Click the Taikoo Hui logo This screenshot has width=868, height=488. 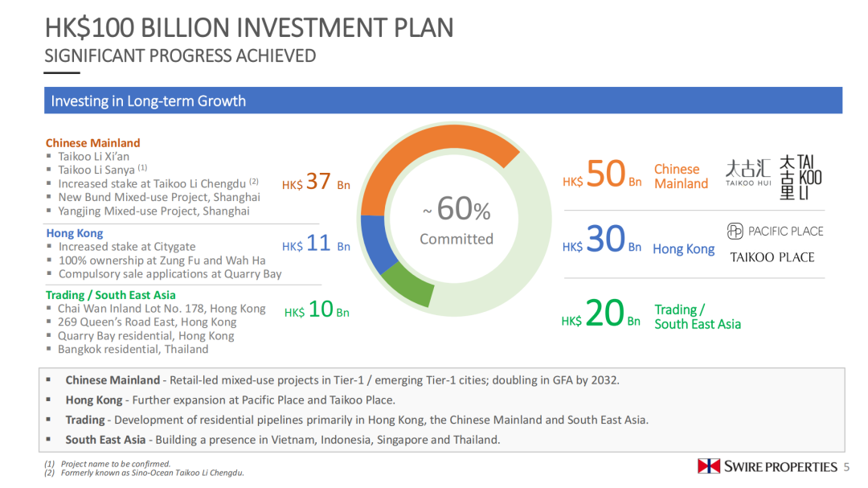(x=747, y=172)
